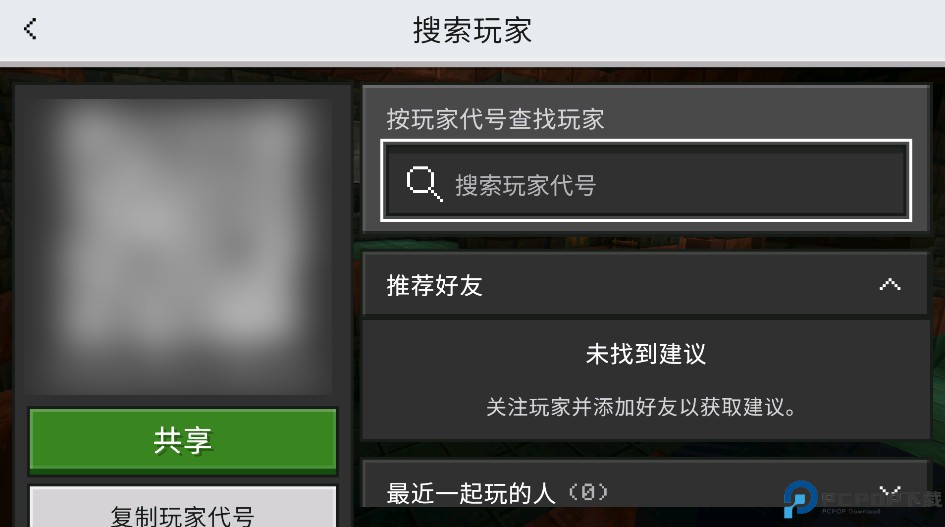This screenshot has height=527, width=945.
Task: Click the green 共享 button
Action: click(x=183, y=440)
